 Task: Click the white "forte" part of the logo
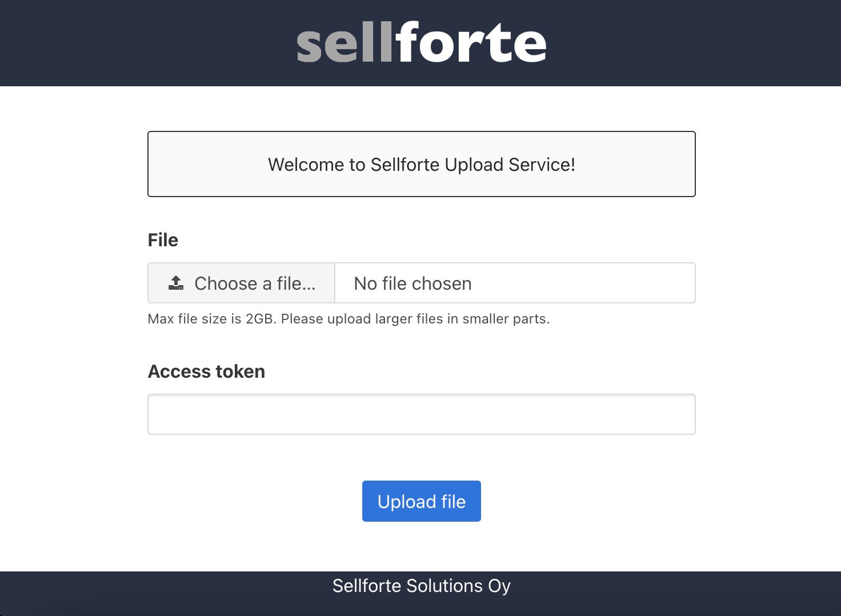tap(471, 43)
